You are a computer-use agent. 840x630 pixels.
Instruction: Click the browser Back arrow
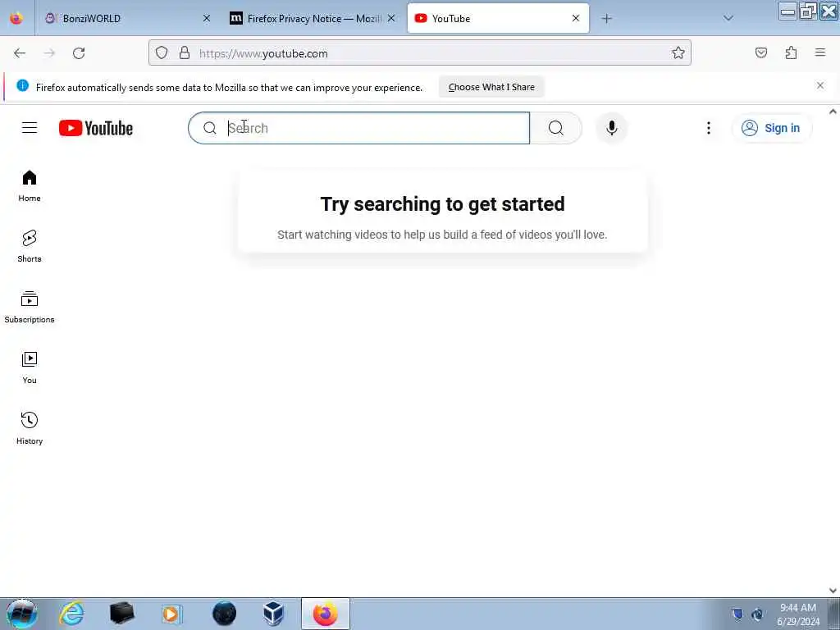20,53
